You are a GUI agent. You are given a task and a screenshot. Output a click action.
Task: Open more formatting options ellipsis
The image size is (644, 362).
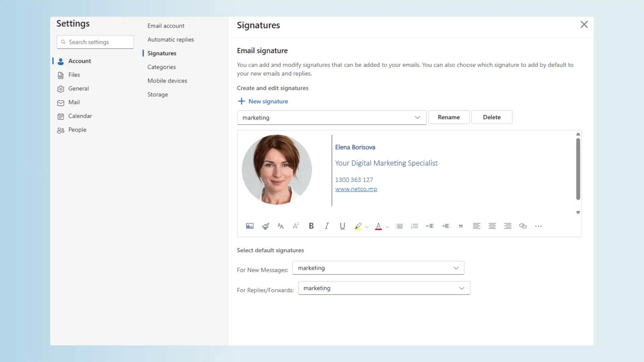point(538,226)
